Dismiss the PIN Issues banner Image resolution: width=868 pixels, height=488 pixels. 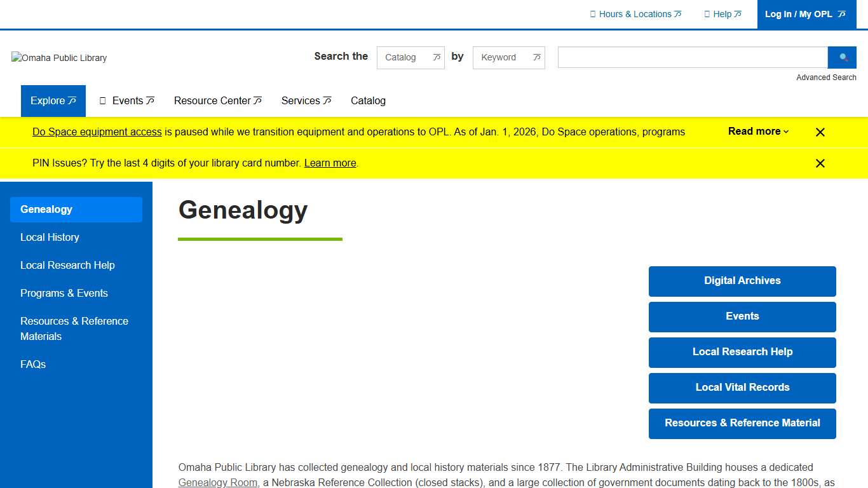click(820, 163)
